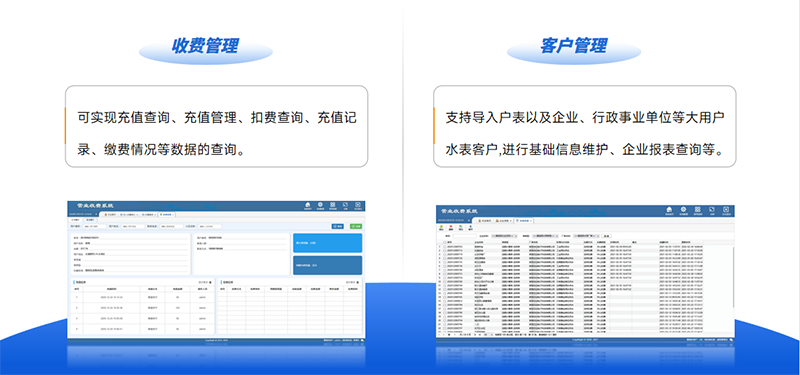Click the 收费管理 heading
The image size is (800, 375).
pos(205,46)
